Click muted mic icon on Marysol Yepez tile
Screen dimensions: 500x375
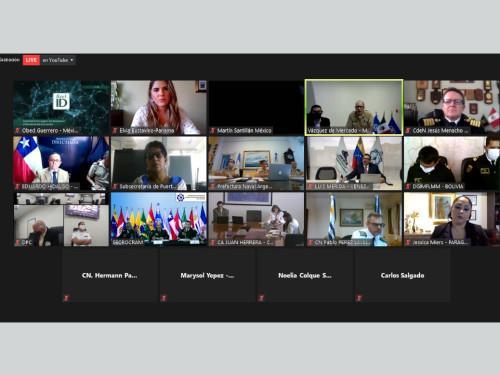click(x=163, y=298)
